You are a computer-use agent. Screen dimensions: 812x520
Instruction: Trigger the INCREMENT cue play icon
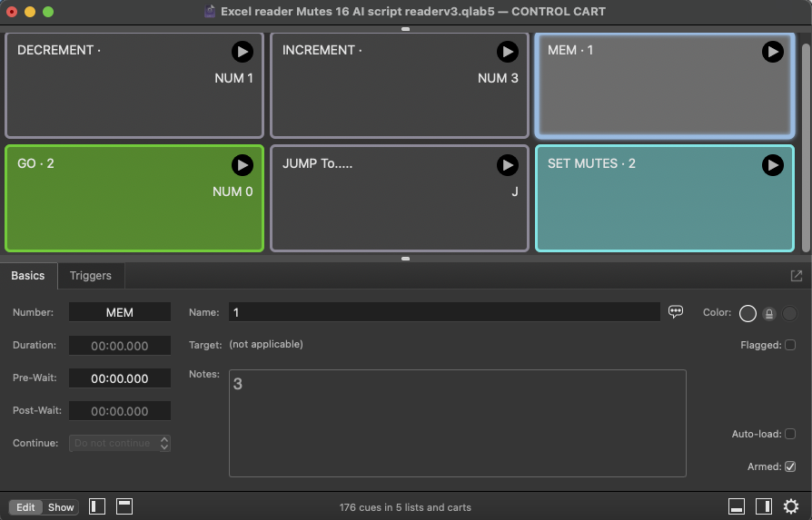click(x=507, y=52)
